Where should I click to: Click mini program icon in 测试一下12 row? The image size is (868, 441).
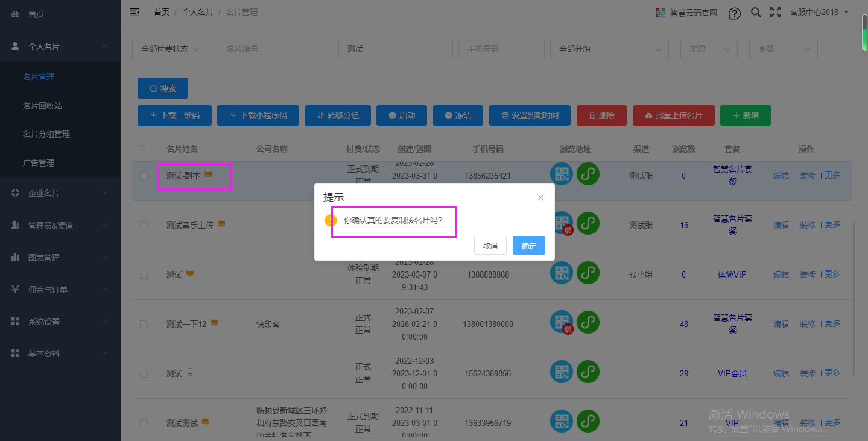588,322
